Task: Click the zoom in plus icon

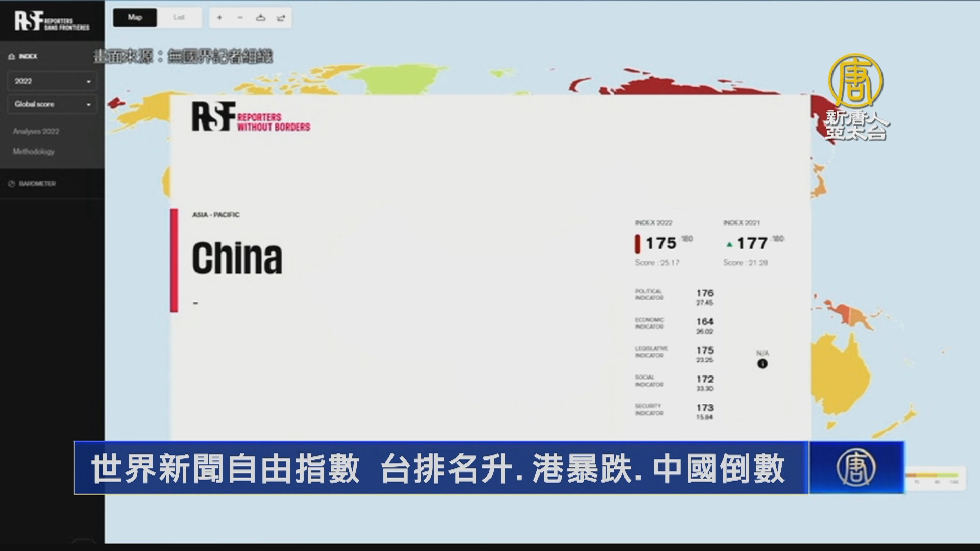Action: click(219, 18)
